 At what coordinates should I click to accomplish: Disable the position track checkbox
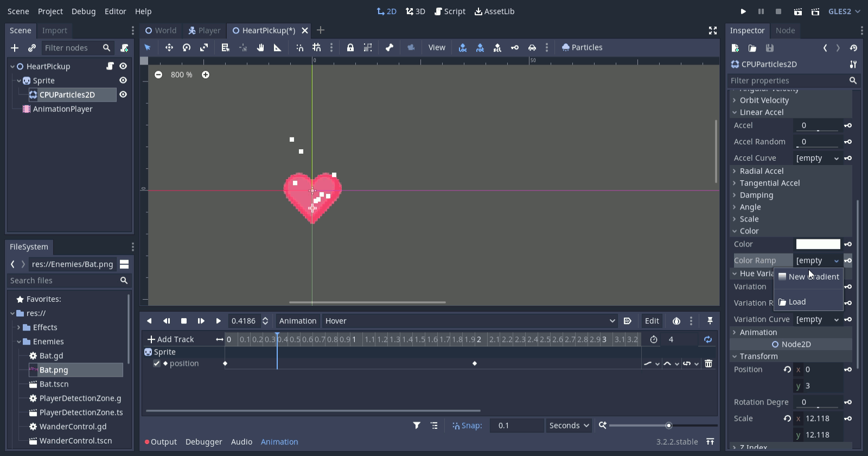tap(157, 364)
